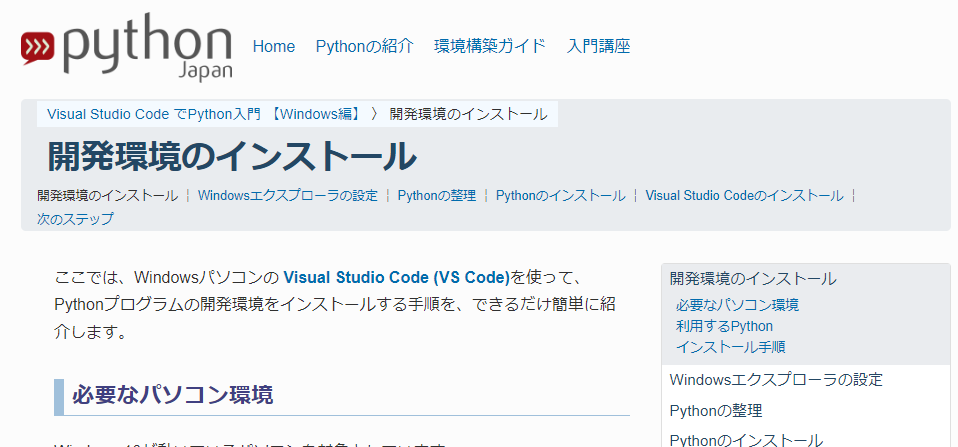Click the 開発環境のインストール page heading
The image size is (958, 447).
point(232,156)
